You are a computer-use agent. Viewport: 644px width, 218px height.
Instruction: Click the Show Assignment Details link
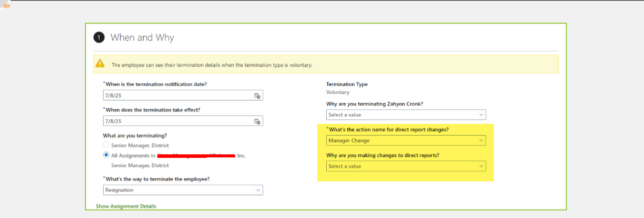pos(126,206)
